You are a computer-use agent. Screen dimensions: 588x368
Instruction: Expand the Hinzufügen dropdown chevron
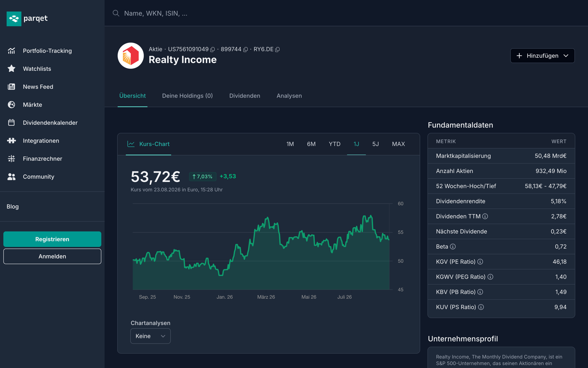point(566,56)
